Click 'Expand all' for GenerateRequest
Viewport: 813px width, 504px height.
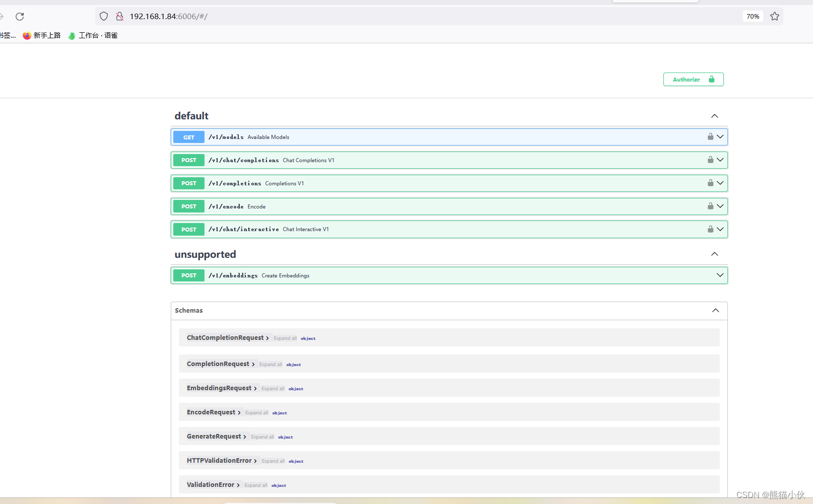(262, 437)
